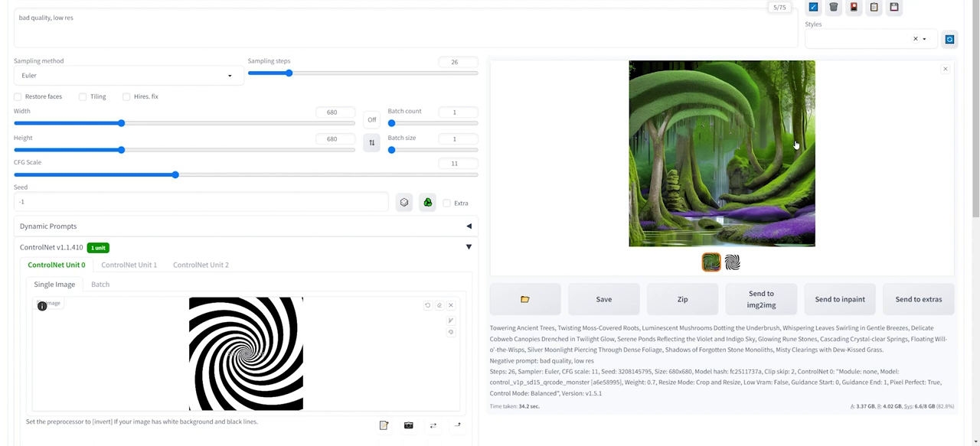Click the Height number field
Viewport: 980px width, 446px height.
click(335, 138)
